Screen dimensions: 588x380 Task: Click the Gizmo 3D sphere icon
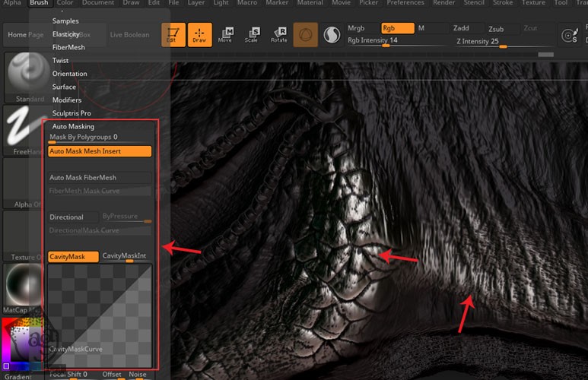(x=306, y=34)
